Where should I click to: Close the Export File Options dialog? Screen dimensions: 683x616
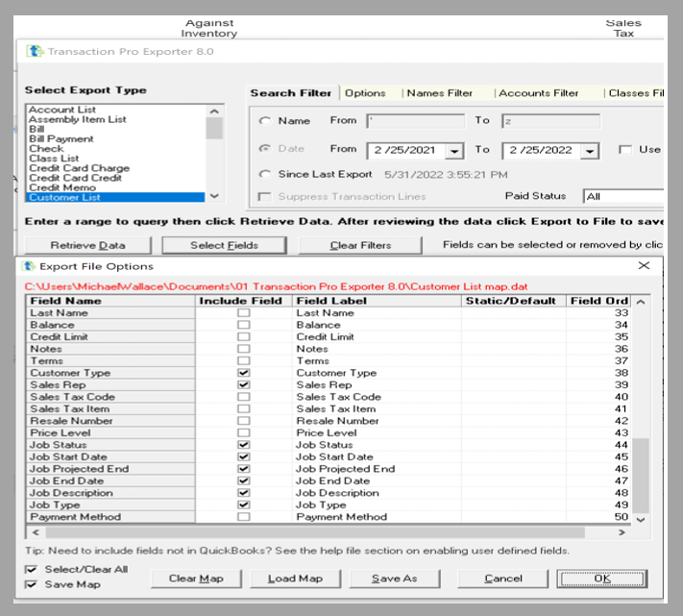644,265
